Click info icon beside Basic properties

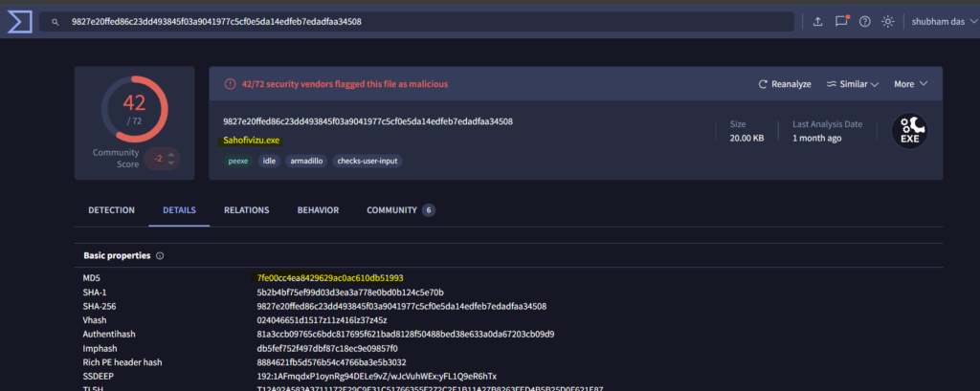click(160, 256)
